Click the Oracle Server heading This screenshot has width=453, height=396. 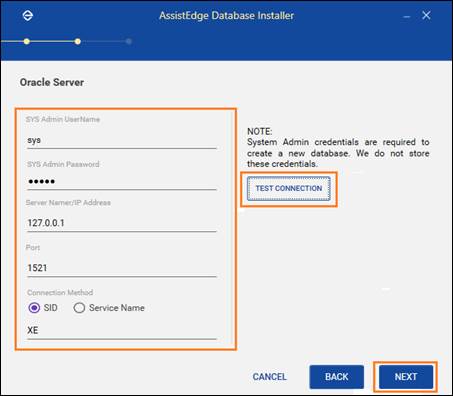(x=52, y=82)
